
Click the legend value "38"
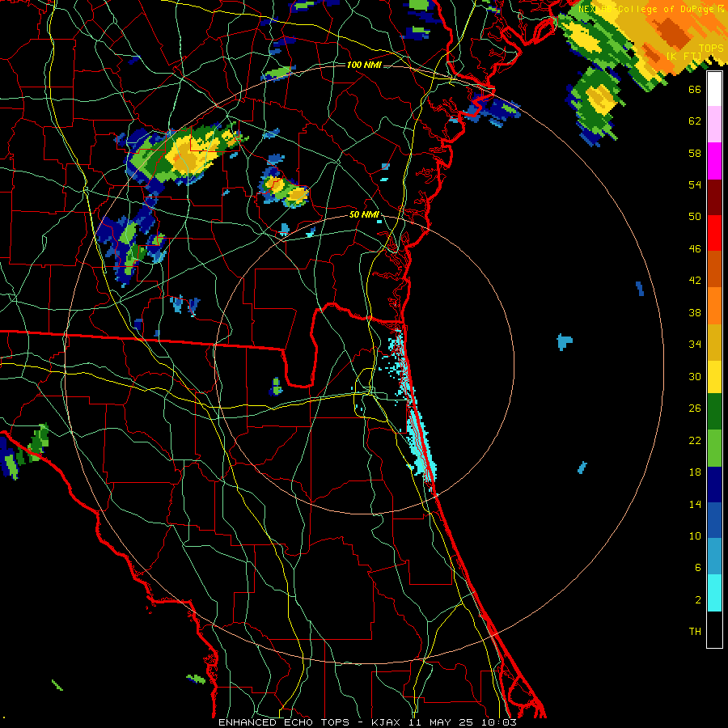click(x=695, y=312)
